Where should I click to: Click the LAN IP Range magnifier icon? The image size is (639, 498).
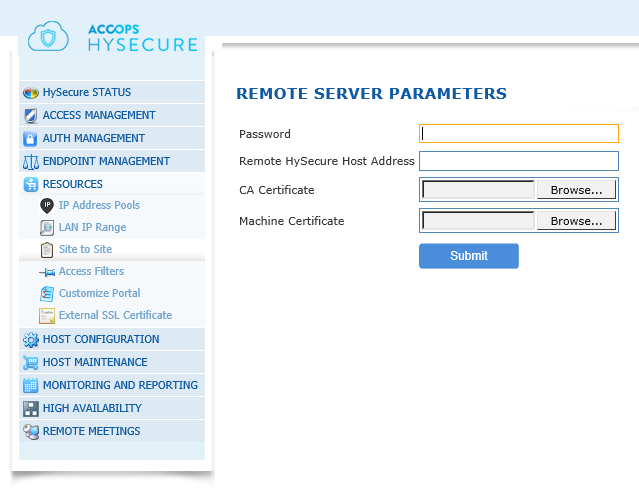[x=47, y=228]
